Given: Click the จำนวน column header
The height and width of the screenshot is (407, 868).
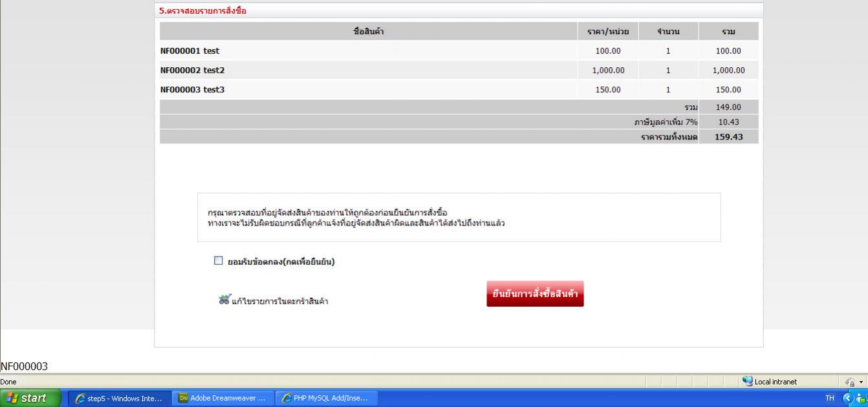Looking at the screenshot, I should point(668,32).
